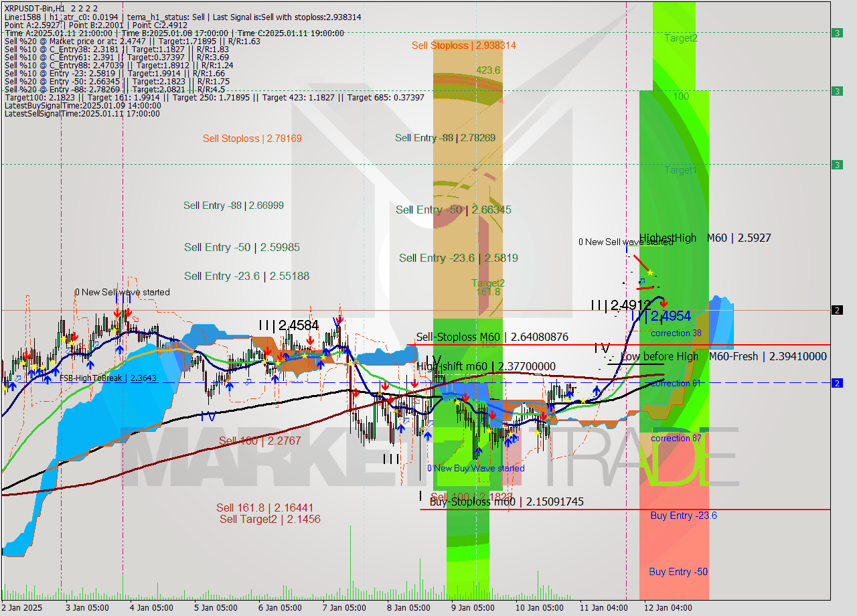Click the blue '2.4954' price label
This screenshot has width=857, height=616.
coord(671,315)
